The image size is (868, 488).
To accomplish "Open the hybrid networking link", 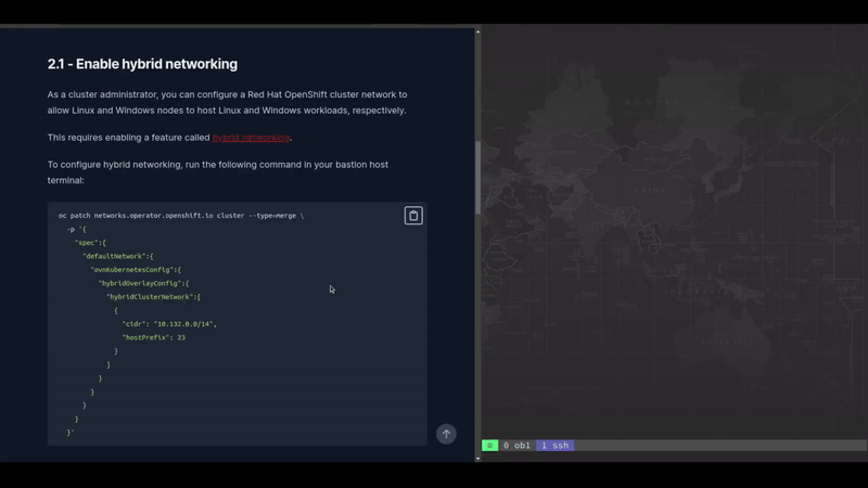I will (251, 138).
